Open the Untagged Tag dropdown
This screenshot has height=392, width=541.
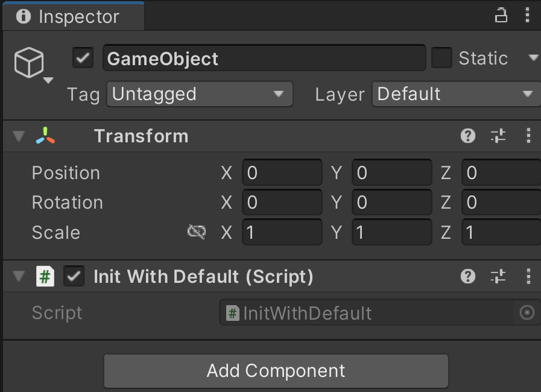[200, 94]
